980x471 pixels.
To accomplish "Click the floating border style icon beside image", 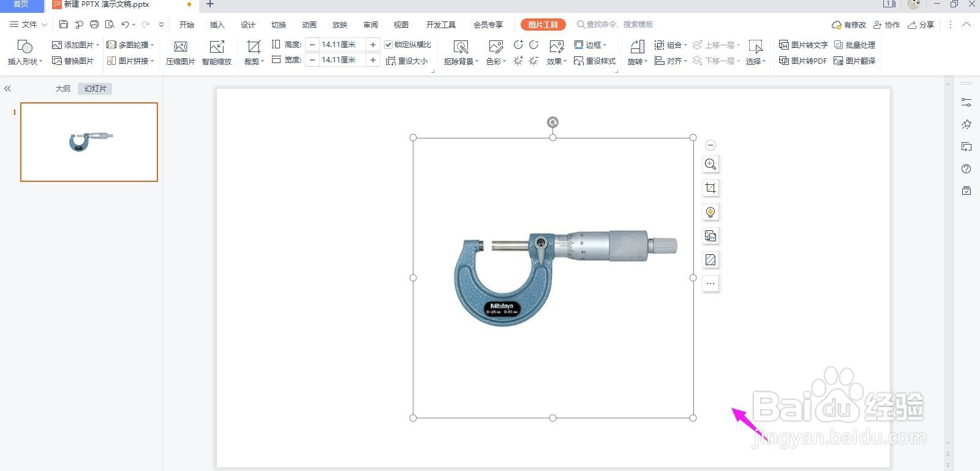I will (710, 260).
